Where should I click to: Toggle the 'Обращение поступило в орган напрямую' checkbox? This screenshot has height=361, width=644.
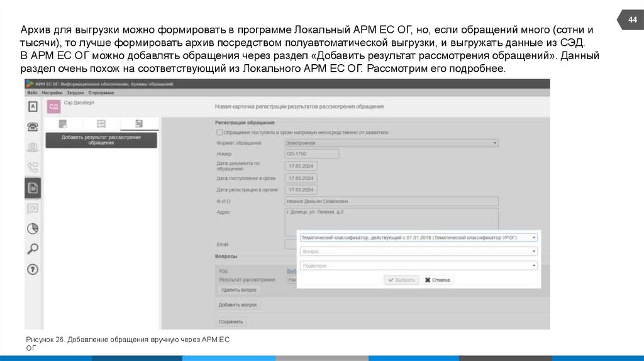(x=219, y=132)
